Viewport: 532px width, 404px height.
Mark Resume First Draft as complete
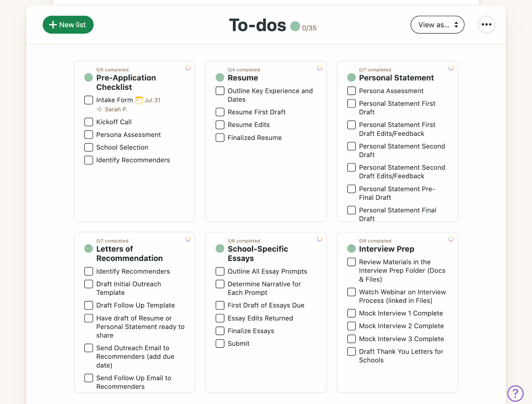coord(220,112)
